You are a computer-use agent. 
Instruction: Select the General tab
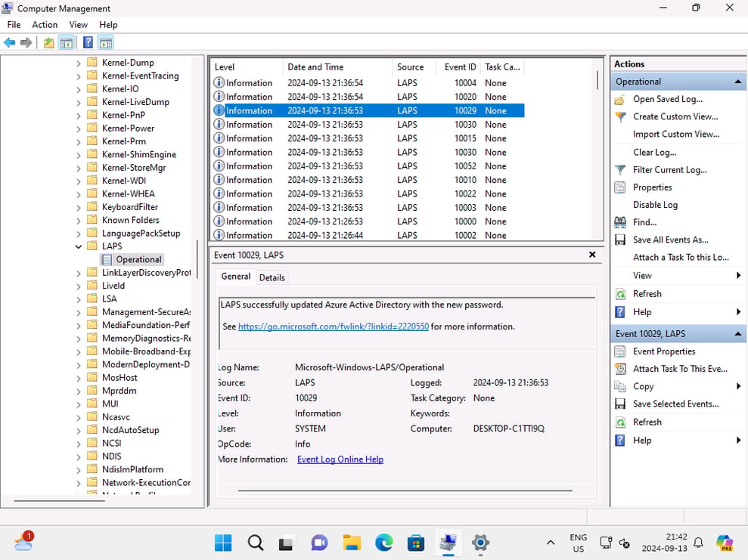236,277
